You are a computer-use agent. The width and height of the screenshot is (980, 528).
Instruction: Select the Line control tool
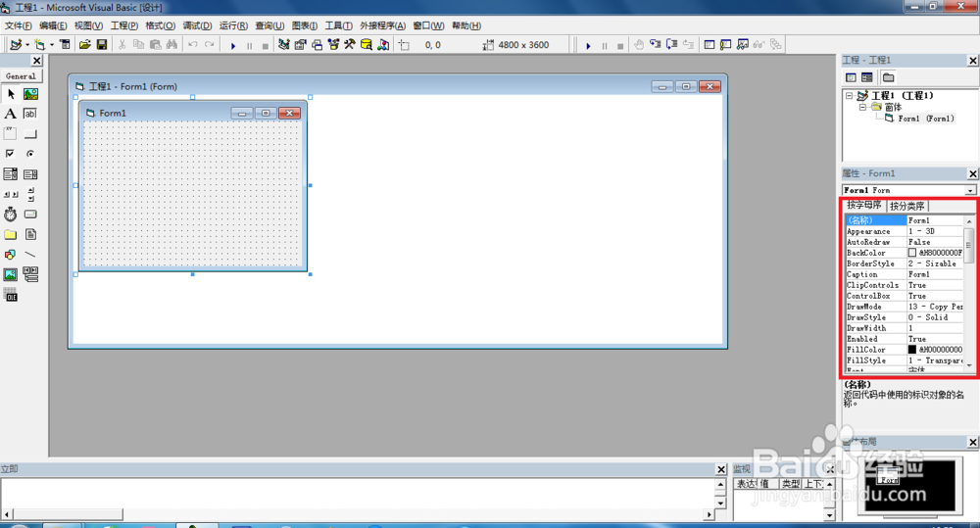[30, 255]
